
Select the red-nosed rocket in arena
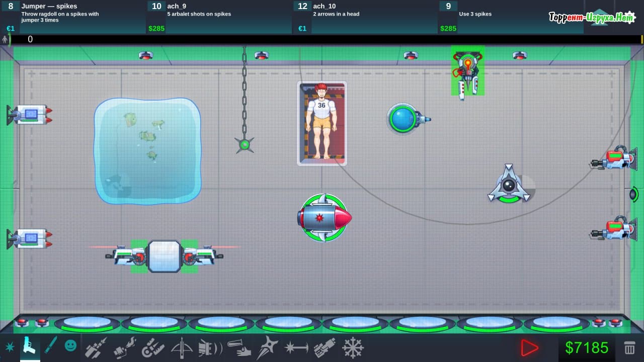click(324, 218)
